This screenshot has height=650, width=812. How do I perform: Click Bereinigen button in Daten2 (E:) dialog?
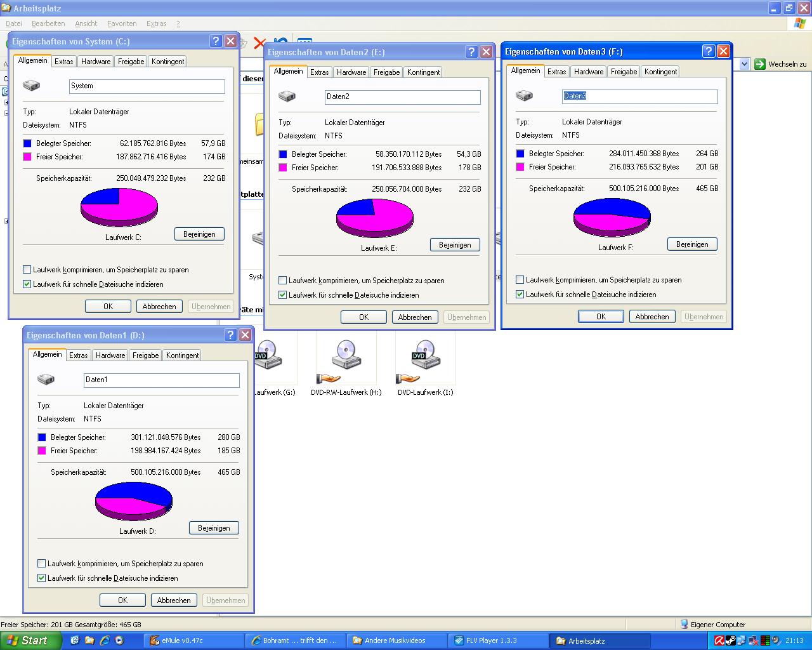coord(455,245)
